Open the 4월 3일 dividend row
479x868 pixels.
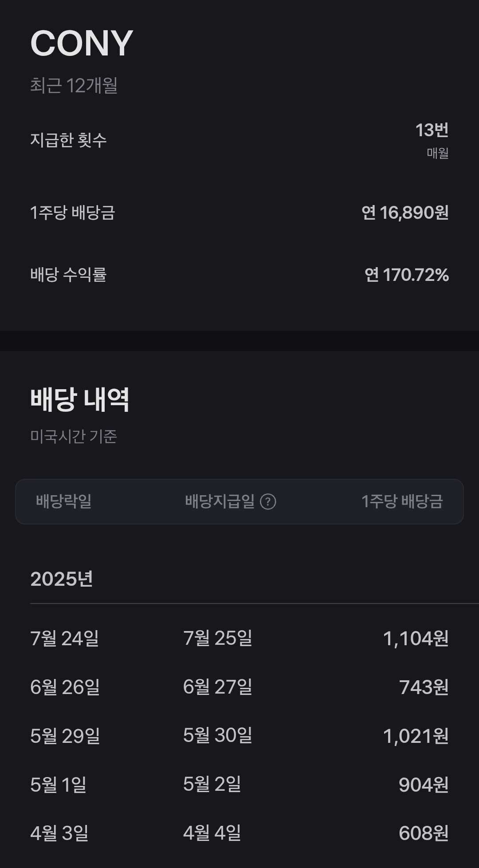click(x=239, y=833)
